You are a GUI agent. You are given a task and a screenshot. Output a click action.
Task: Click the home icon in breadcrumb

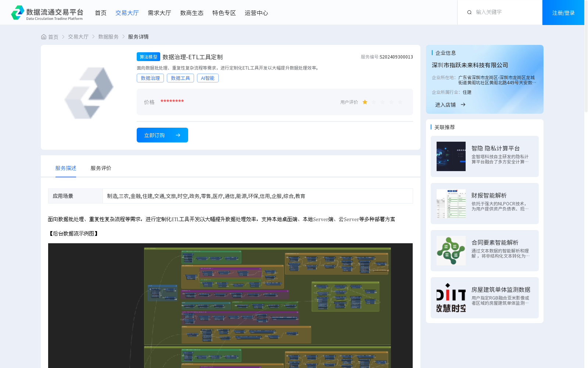[44, 37]
